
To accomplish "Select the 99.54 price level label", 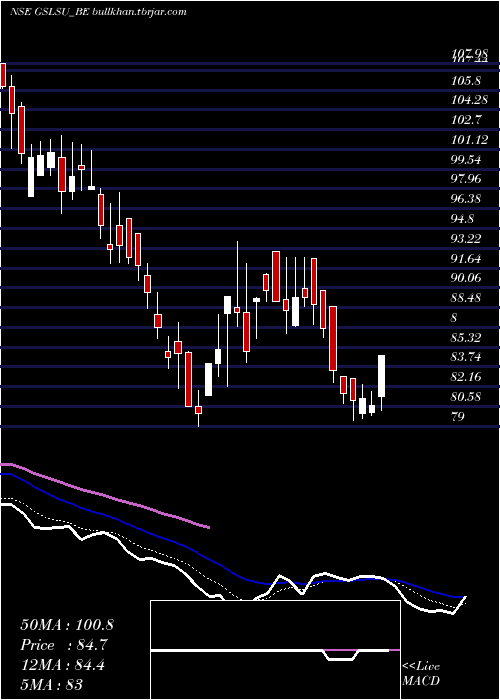I will point(468,159).
